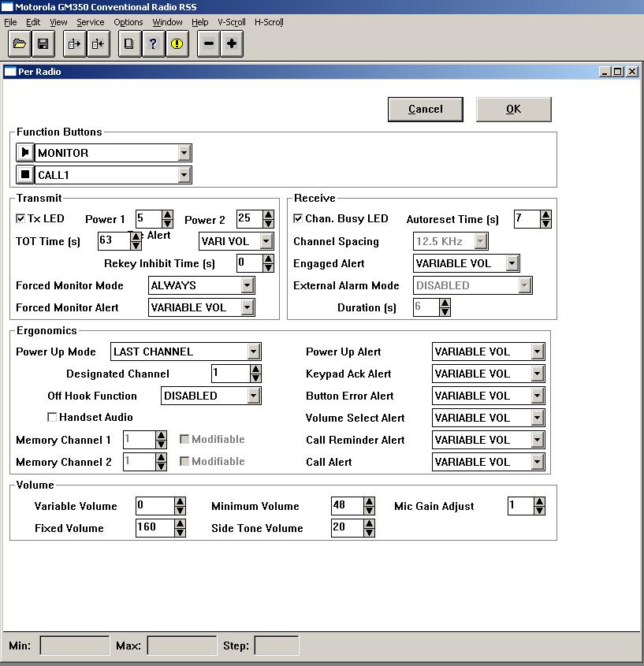Increase Designated Channel with up arrow

click(x=255, y=369)
